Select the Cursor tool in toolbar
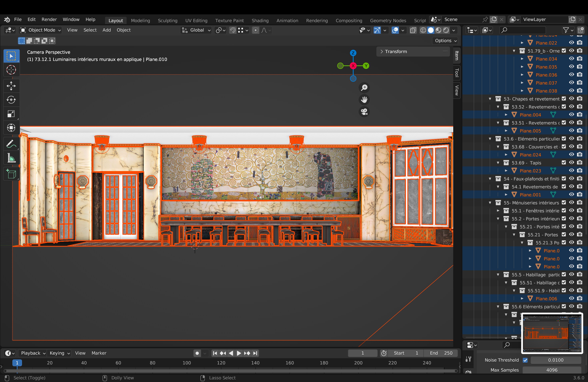The height and width of the screenshot is (382, 588). (x=11, y=70)
